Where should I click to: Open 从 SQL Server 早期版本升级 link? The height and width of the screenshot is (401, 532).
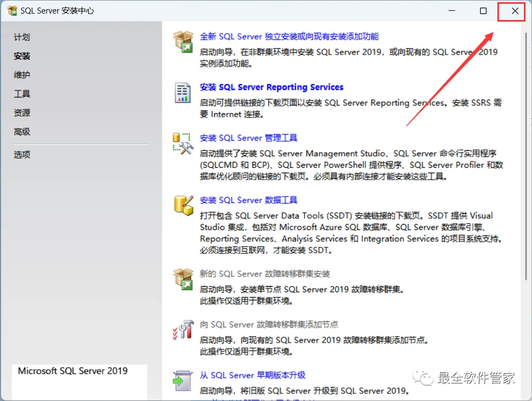point(252,375)
